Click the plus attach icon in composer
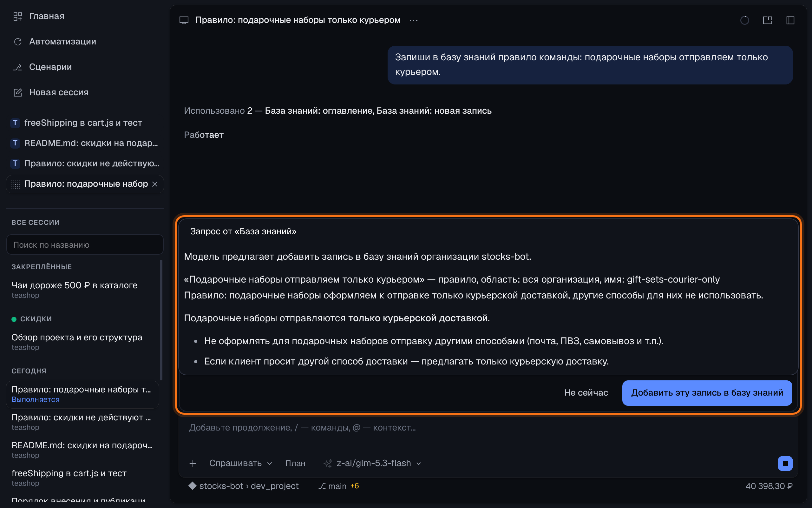Viewport: 812px width, 508px height. click(x=193, y=463)
